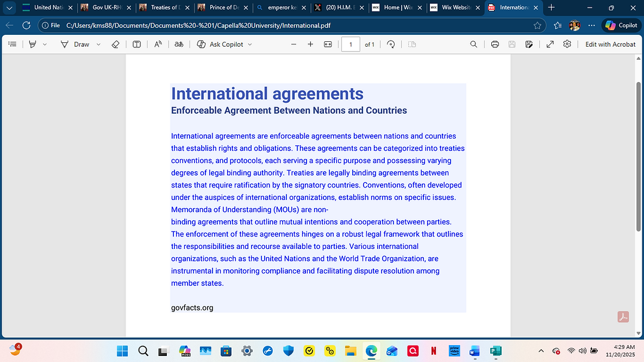This screenshot has height=362, width=644.
Task: Zoom in using the plus control
Action: point(310,44)
